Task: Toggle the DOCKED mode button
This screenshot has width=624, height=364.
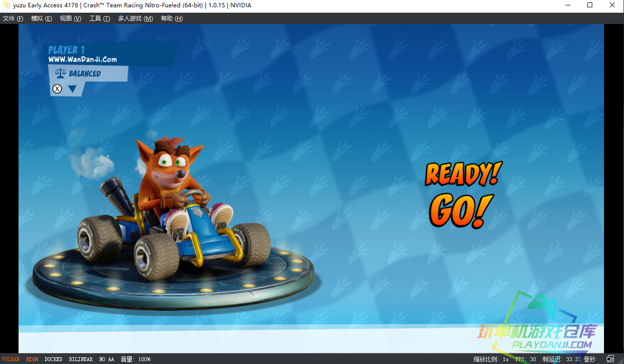Action: (x=54, y=359)
